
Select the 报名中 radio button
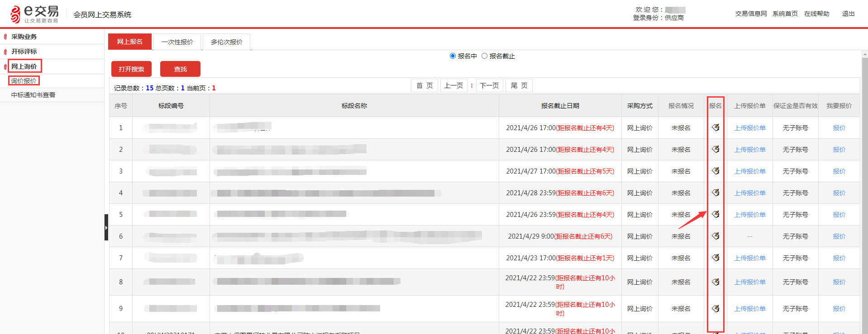coord(453,56)
